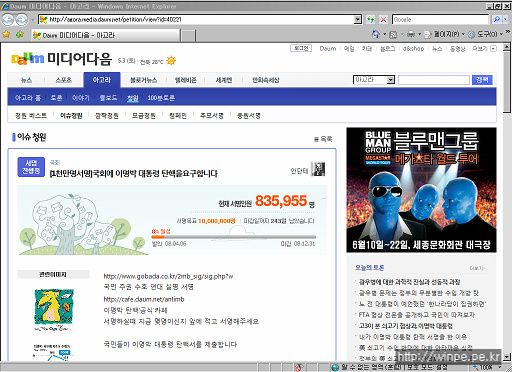Go back with the IE Back arrow
The height and width of the screenshot is (372, 512).
pyautogui.click(x=8, y=20)
